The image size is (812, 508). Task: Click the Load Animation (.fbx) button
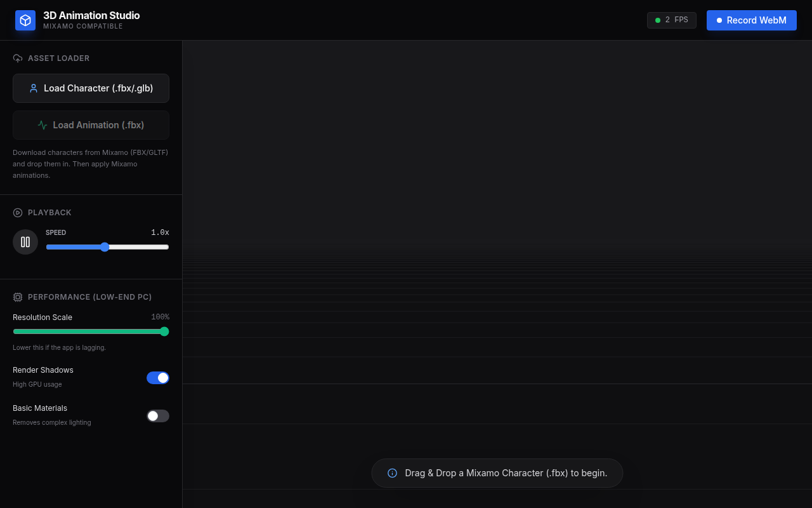pos(91,125)
